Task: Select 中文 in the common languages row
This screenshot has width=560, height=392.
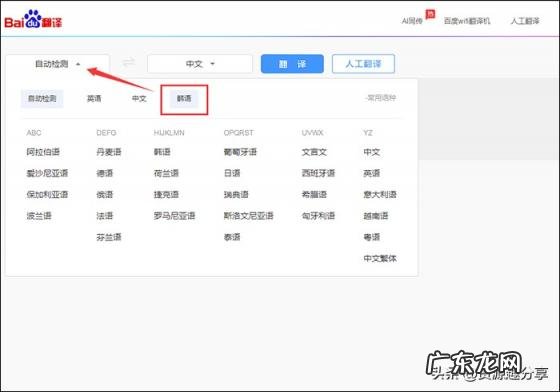Action: (139, 99)
